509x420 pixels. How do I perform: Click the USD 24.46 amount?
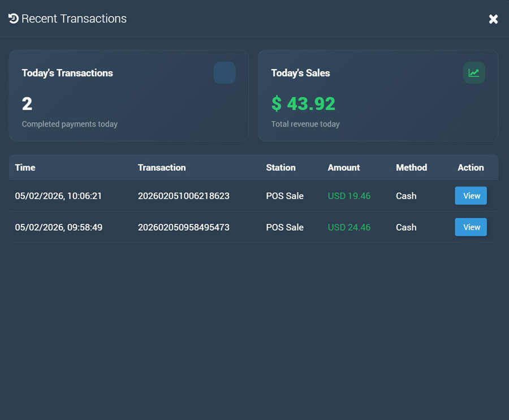coord(349,227)
